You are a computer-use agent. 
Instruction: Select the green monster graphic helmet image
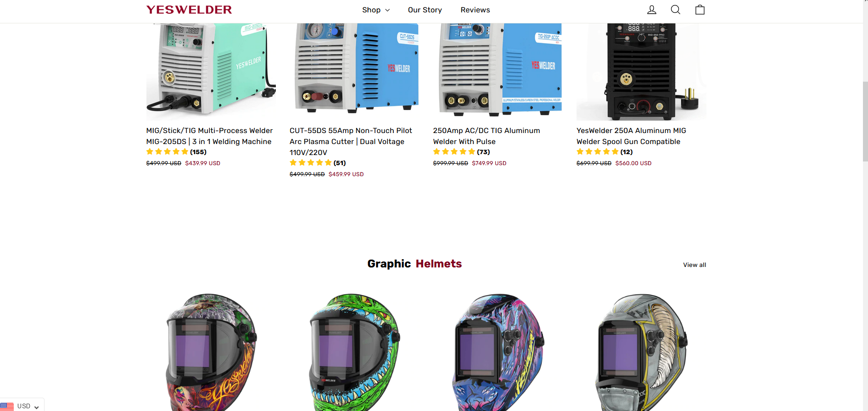(354, 352)
